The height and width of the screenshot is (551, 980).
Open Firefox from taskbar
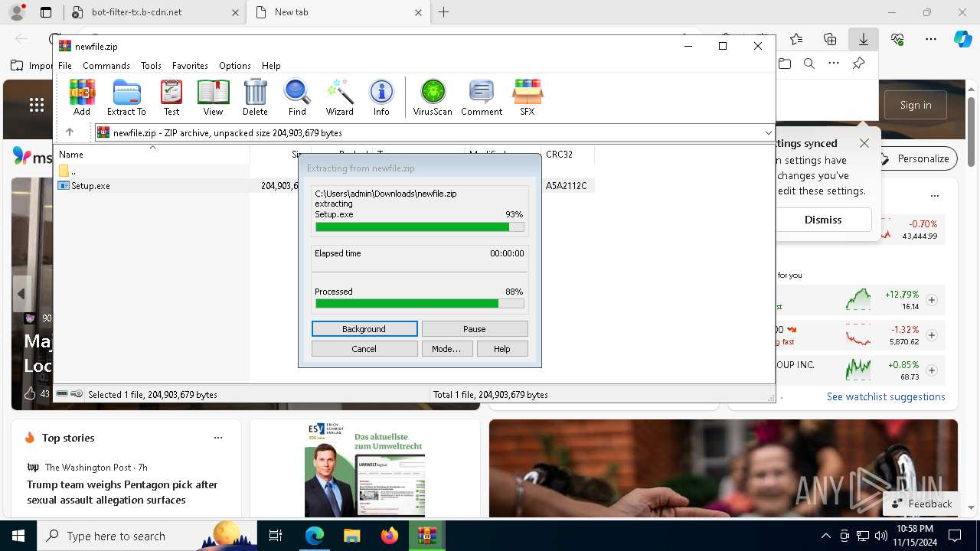tap(389, 536)
